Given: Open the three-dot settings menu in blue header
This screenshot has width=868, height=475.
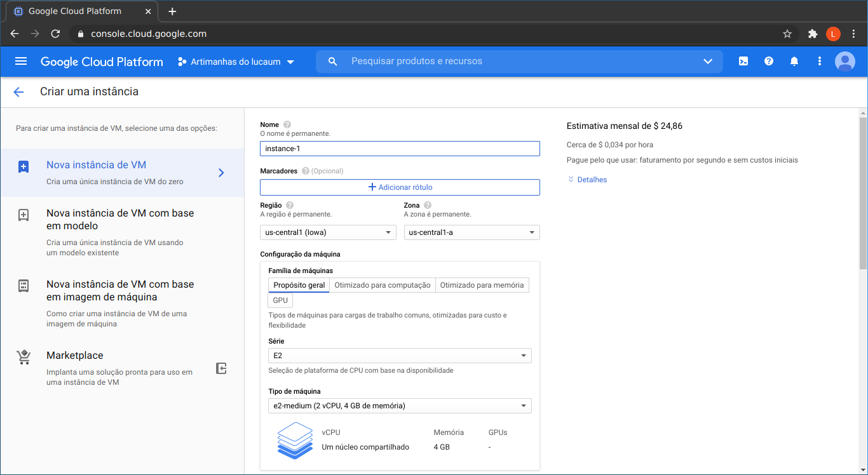Looking at the screenshot, I should 820,62.
